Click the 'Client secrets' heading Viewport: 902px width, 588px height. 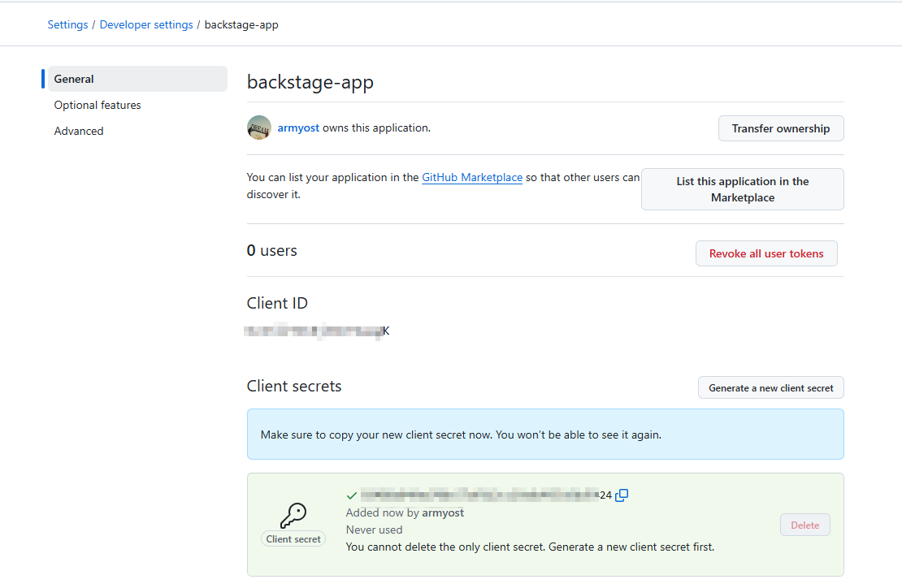(294, 387)
